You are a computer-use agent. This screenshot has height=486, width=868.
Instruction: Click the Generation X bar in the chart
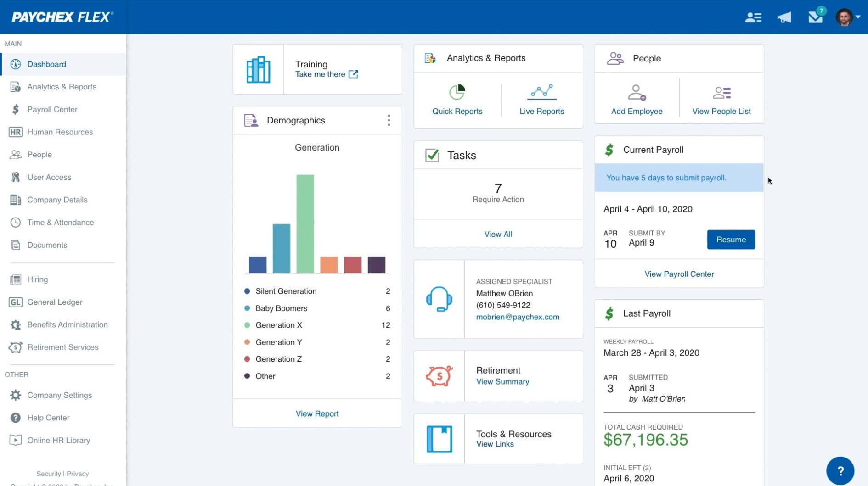[305, 225]
